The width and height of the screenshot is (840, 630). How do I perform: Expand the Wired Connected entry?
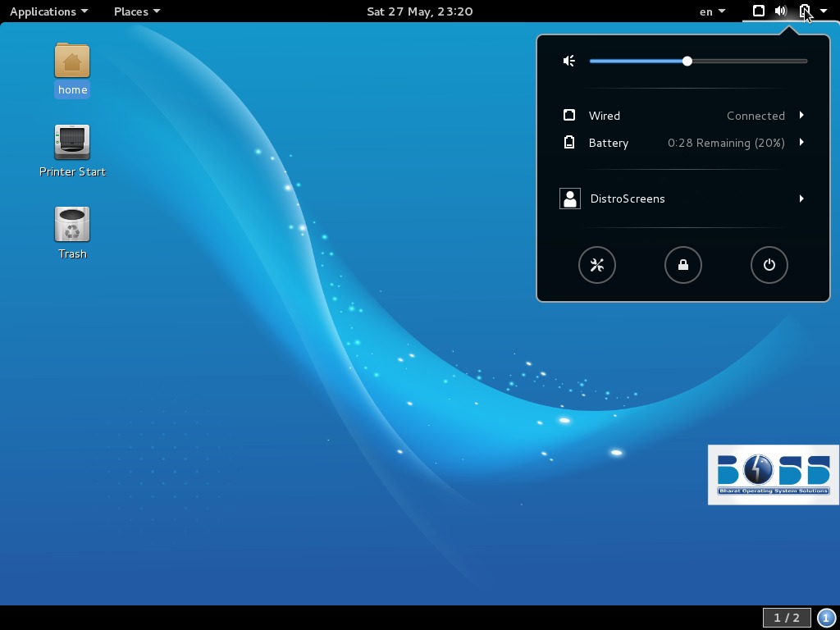pos(801,116)
